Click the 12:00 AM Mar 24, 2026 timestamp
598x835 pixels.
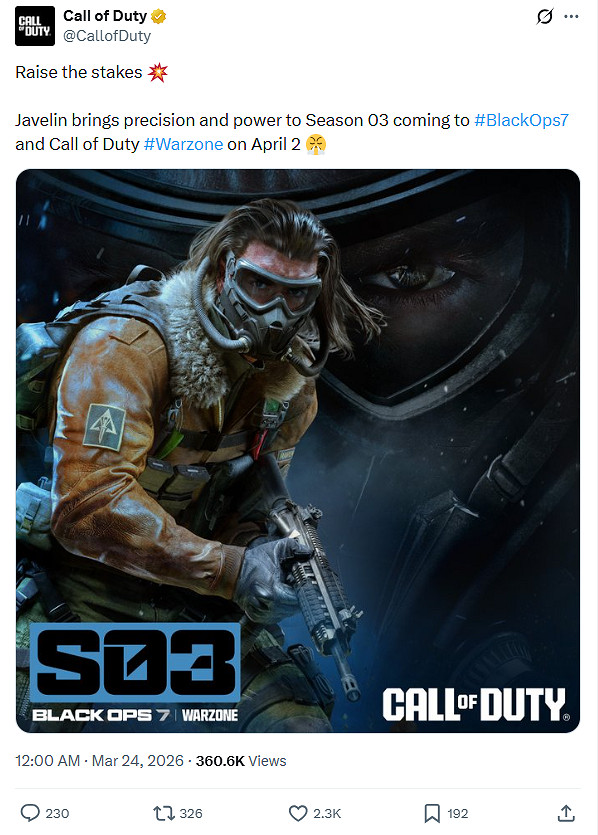click(x=100, y=760)
